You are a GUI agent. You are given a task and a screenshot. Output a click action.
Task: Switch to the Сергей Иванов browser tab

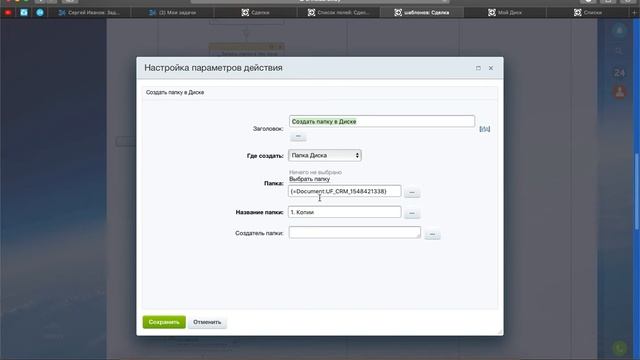pos(89,13)
